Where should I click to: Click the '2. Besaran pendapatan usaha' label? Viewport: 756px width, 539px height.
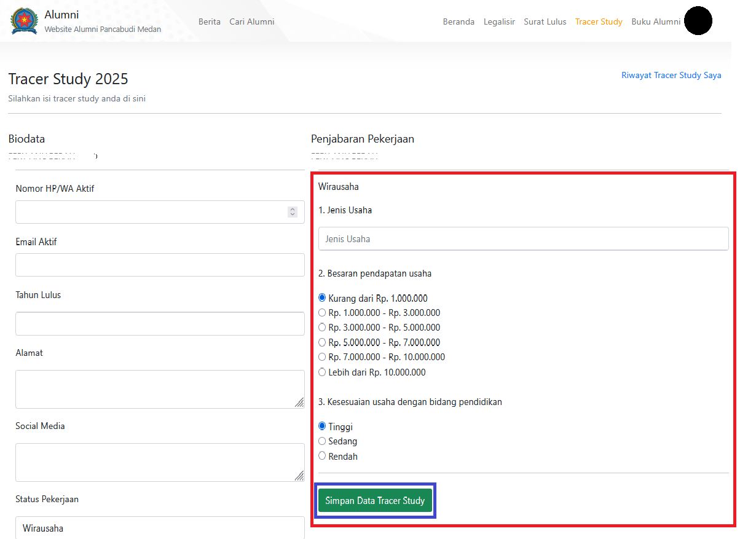pos(375,273)
